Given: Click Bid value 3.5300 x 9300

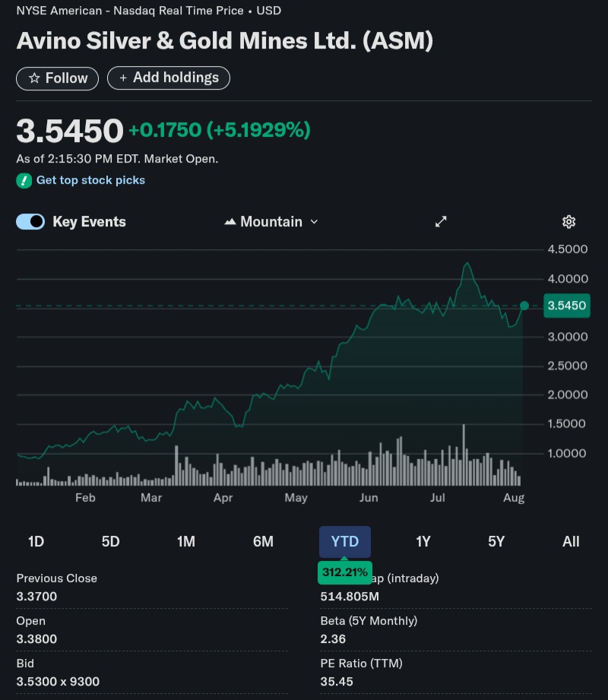Looking at the screenshot, I should (58, 682).
